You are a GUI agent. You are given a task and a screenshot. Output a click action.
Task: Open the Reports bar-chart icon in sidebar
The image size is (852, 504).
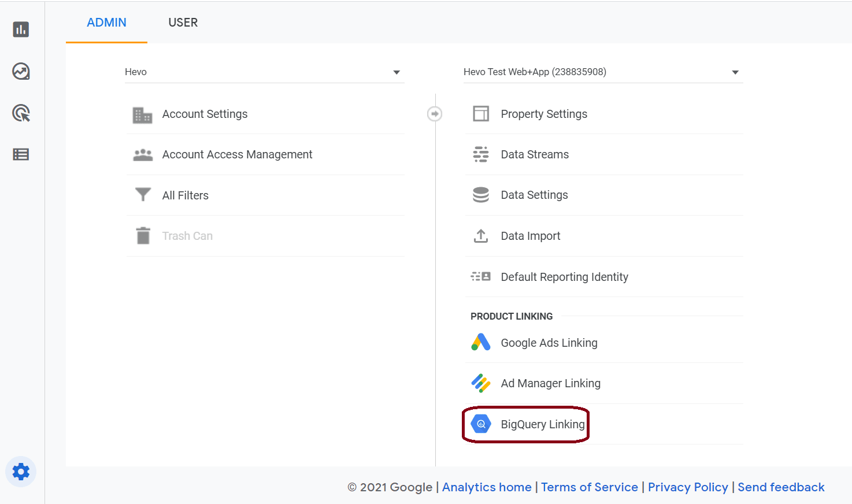(21, 29)
